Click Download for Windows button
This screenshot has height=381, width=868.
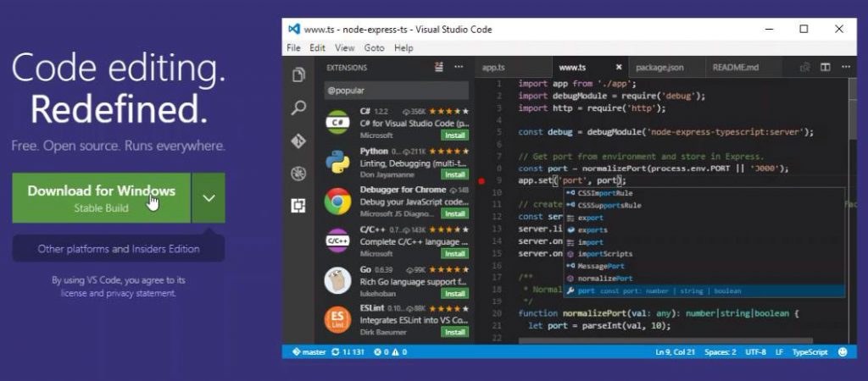click(102, 198)
